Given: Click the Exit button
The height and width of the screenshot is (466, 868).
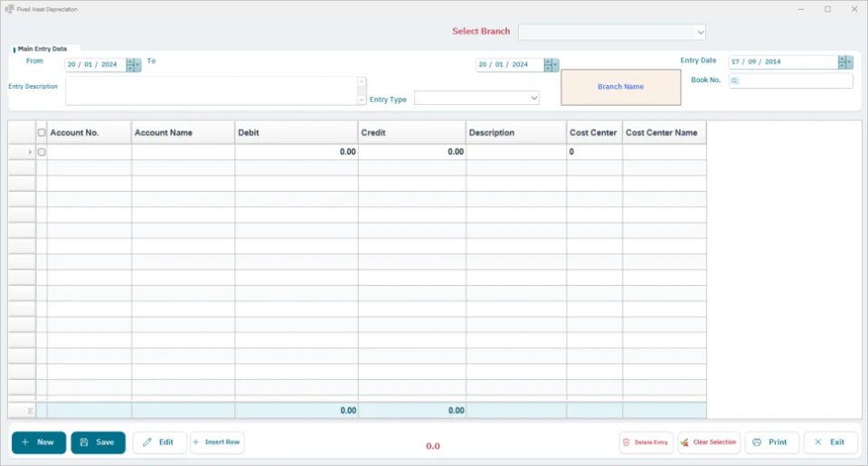Looking at the screenshot, I should (830, 442).
